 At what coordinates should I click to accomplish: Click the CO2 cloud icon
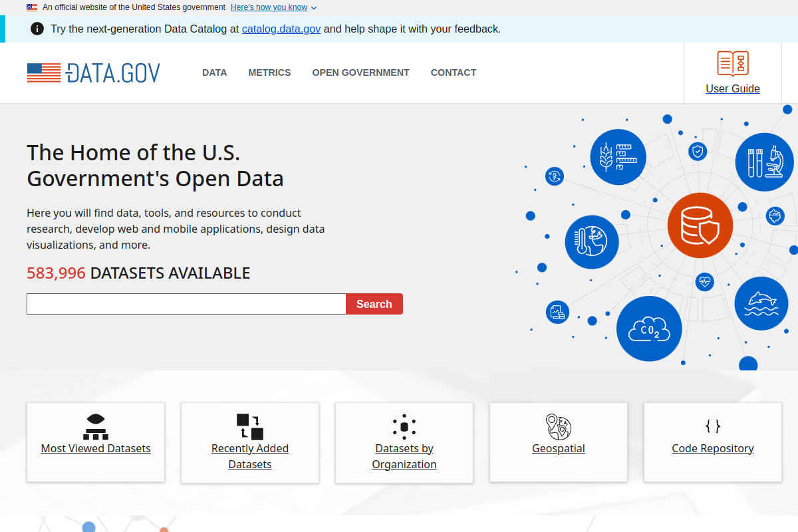click(x=649, y=329)
